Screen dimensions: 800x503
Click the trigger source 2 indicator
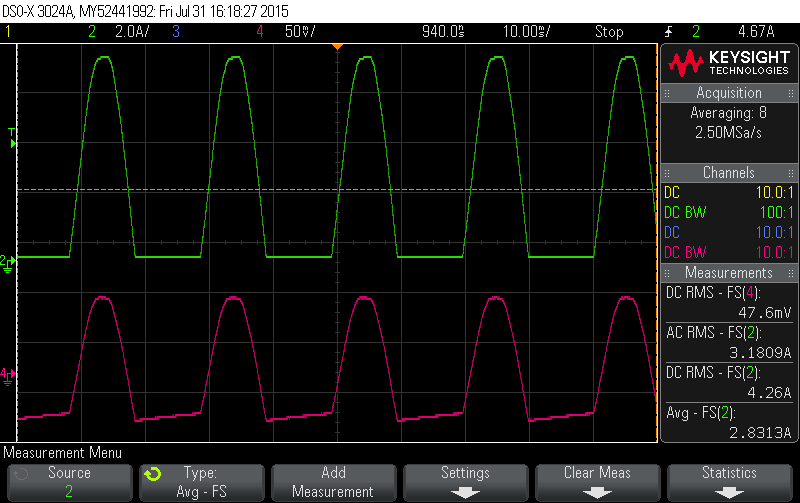point(696,32)
